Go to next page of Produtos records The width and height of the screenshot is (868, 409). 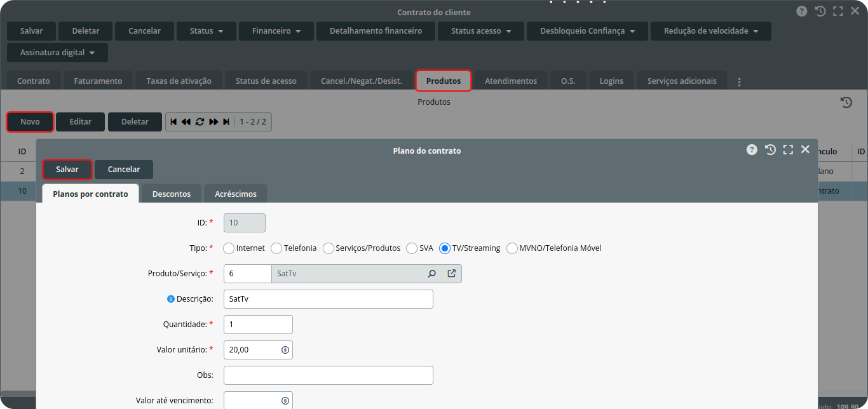(x=214, y=122)
